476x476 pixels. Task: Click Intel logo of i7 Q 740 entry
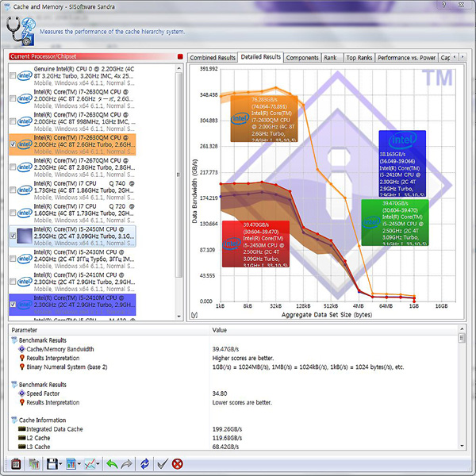click(x=25, y=190)
